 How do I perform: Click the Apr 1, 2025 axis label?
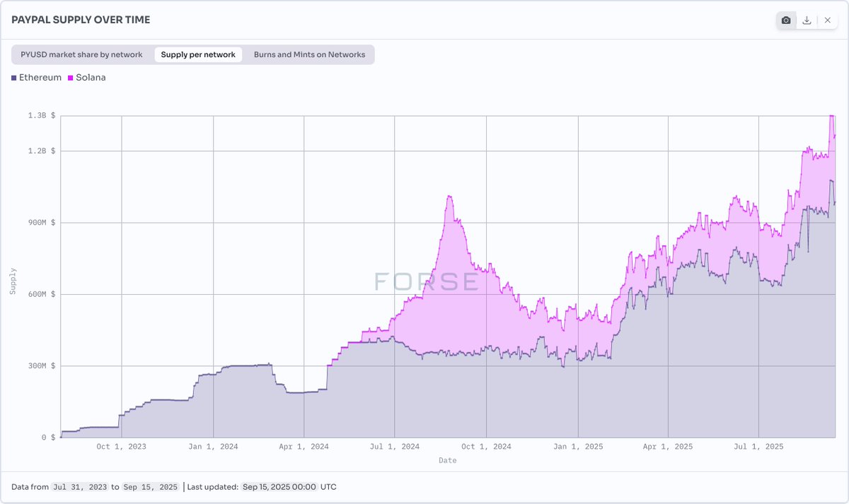tap(668, 447)
